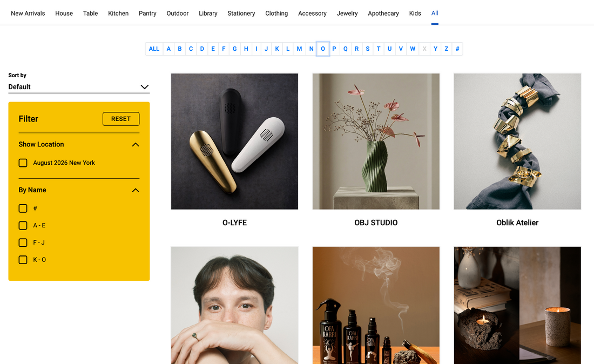Open the OBJ STUDIO vase thumbnail
The width and height of the screenshot is (594, 364).
(376, 141)
